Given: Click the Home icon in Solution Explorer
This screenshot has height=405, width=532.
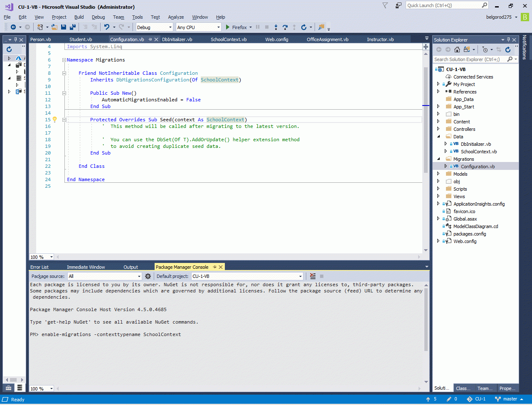Looking at the screenshot, I should (x=457, y=49).
